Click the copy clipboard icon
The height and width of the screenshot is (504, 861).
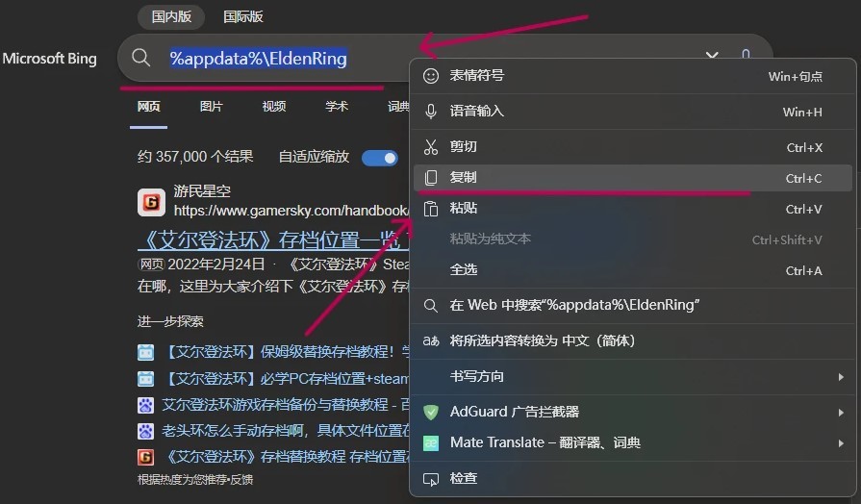pos(431,178)
